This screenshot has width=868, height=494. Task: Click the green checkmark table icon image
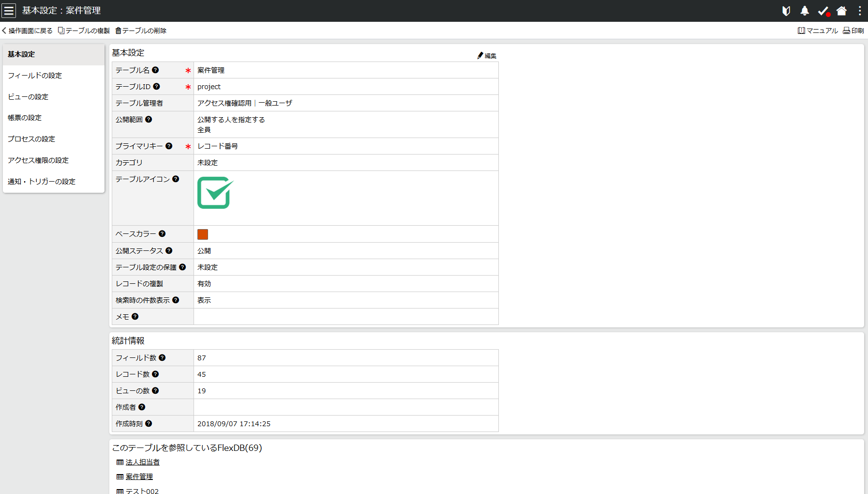tap(215, 193)
